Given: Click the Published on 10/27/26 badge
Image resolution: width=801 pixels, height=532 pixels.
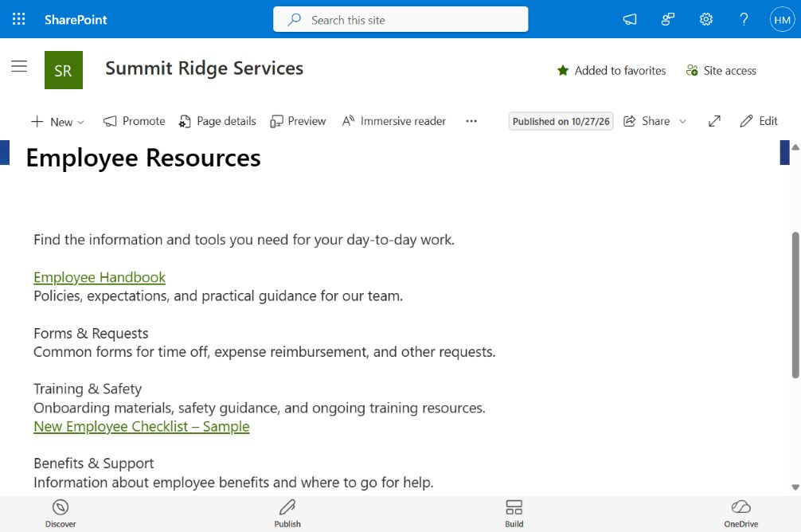Looking at the screenshot, I should pyautogui.click(x=561, y=121).
